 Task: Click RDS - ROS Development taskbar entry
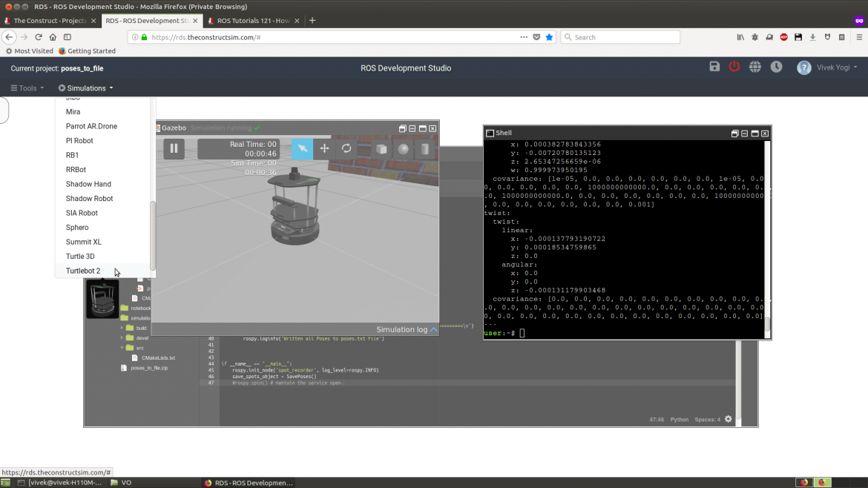pyautogui.click(x=249, y=483)
